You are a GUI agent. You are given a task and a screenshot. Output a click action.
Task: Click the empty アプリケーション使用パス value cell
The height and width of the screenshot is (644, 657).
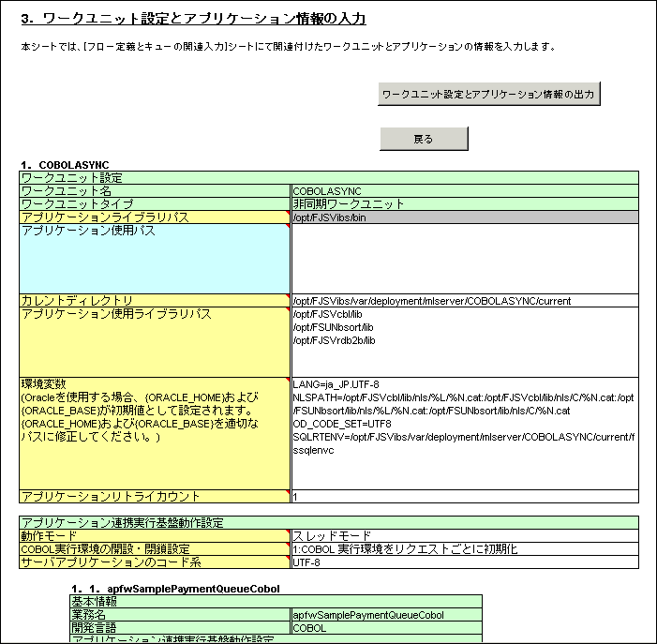(x=465, y=259)
